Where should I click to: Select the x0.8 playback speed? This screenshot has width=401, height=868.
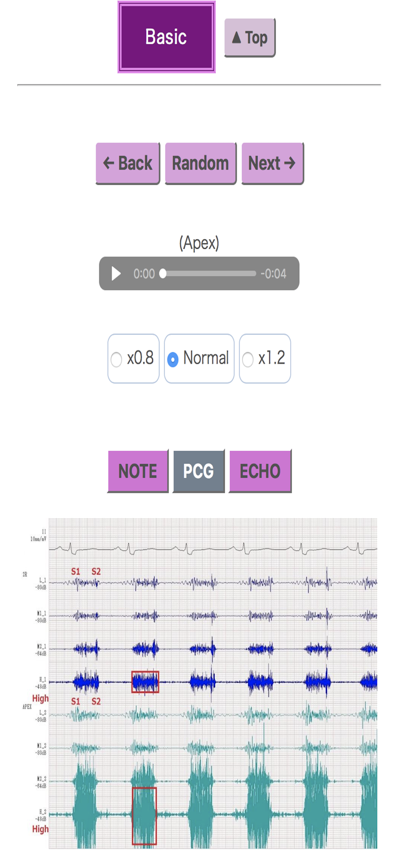134,358
